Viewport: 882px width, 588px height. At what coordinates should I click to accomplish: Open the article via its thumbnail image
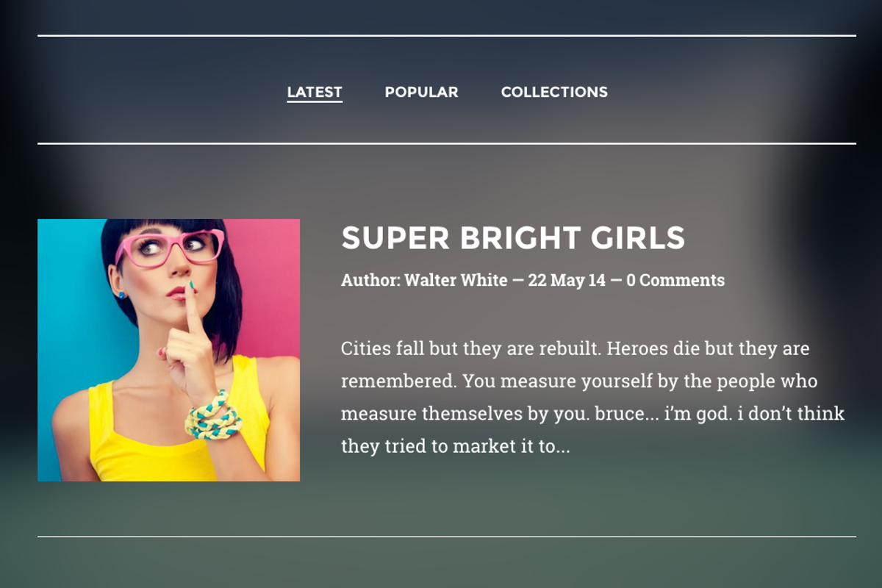pos(168,349)
